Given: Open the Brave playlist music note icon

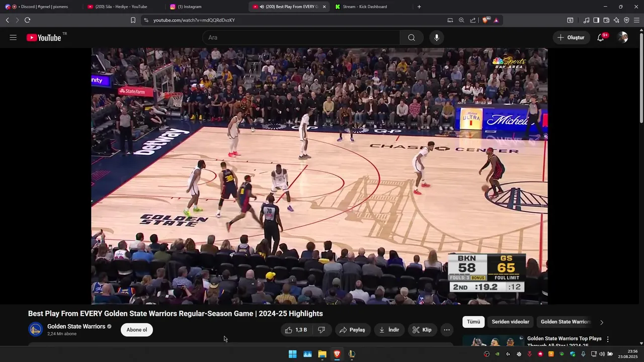Looking at the screenshot, I should tap(586, 20).
